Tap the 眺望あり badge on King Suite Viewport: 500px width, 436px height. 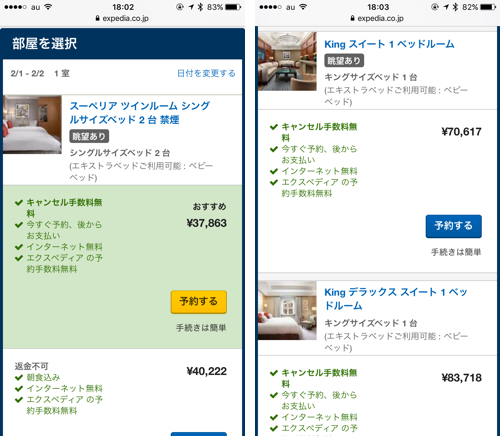tap(344, 60)
